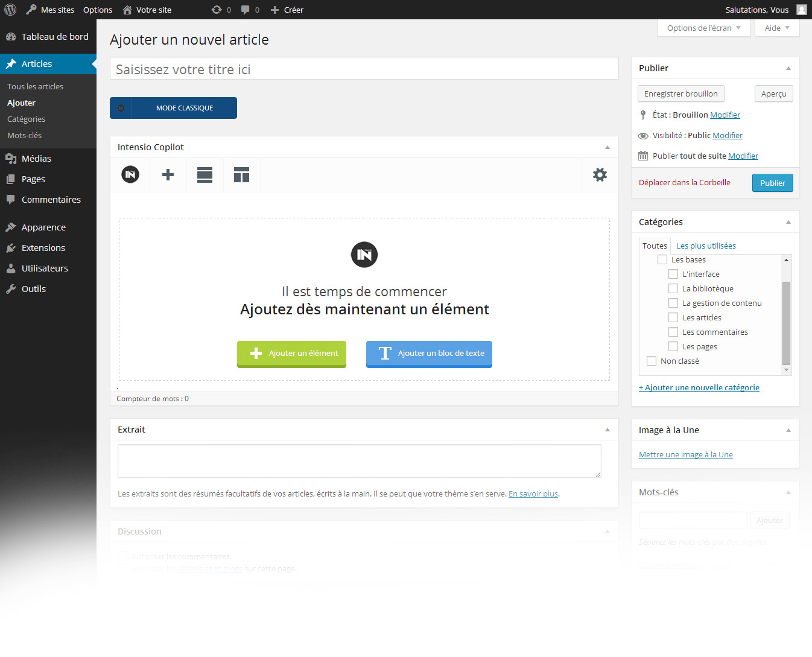This screenshot has width=812, height=657.
Task: Switch to Les plus utilisées tab
Action: (x=706, y=246)
